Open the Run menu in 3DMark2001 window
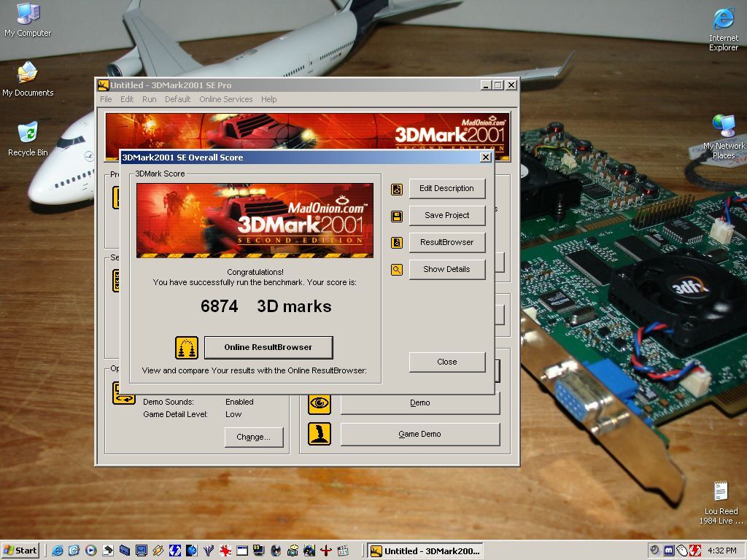The width and height of the screenshot is (747, 560). (x=149, y=99)
